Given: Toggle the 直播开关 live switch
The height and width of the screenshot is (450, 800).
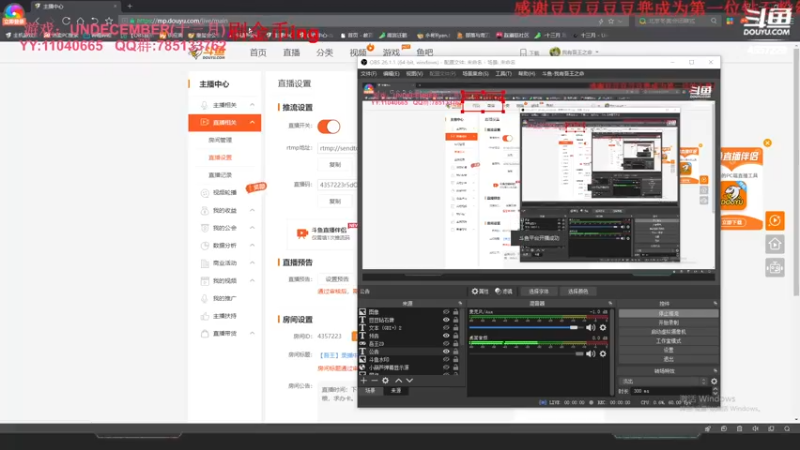Looking at the screenshot, I should click(329, 127).
